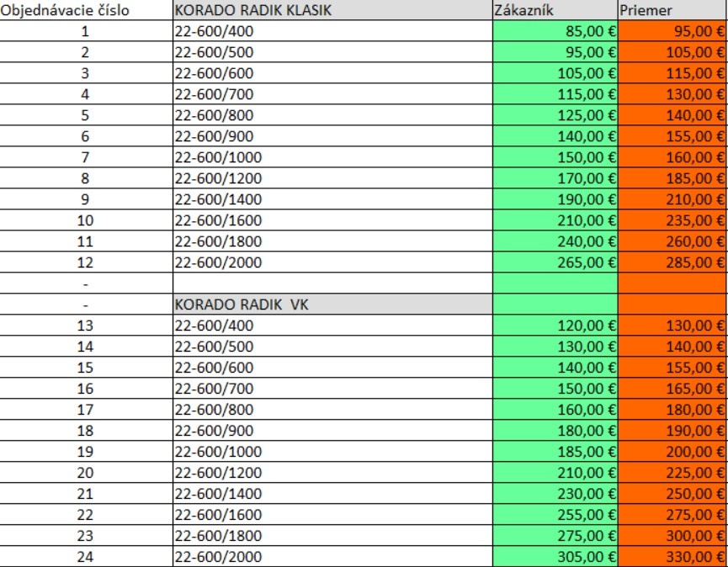Select order number 15 cell
This screenshot has width=728, height=567.
86,368
